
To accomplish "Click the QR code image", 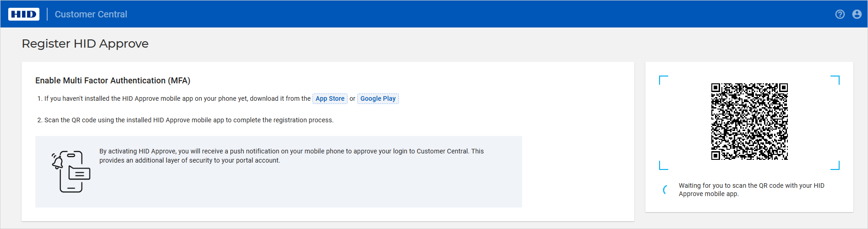I will coord(749,121).
